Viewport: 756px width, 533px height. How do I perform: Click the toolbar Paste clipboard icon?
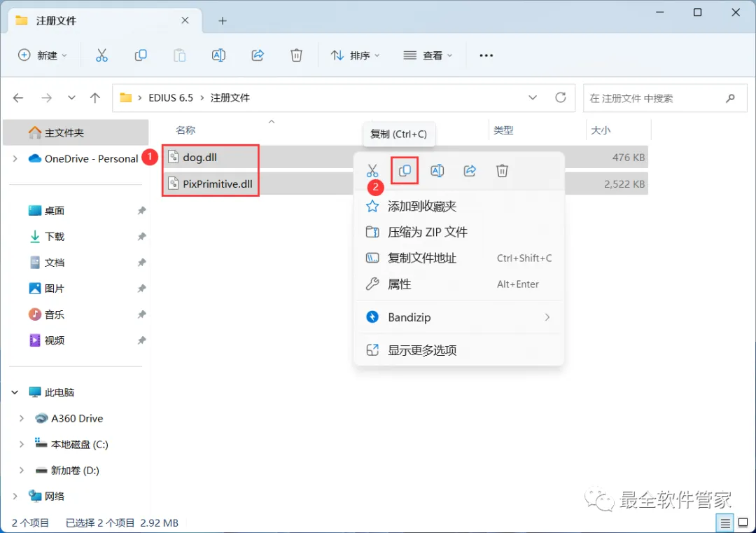(x=179, y=55)
